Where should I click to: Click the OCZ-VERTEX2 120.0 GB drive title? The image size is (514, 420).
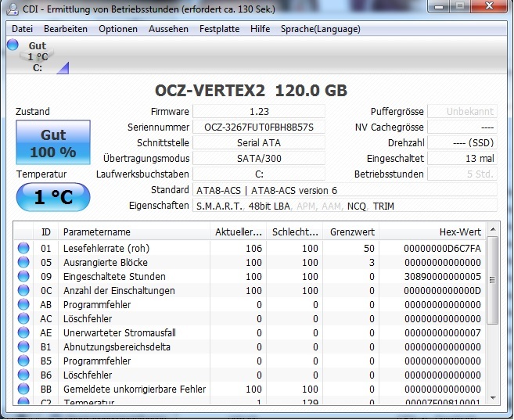click(x=251, y=91)
